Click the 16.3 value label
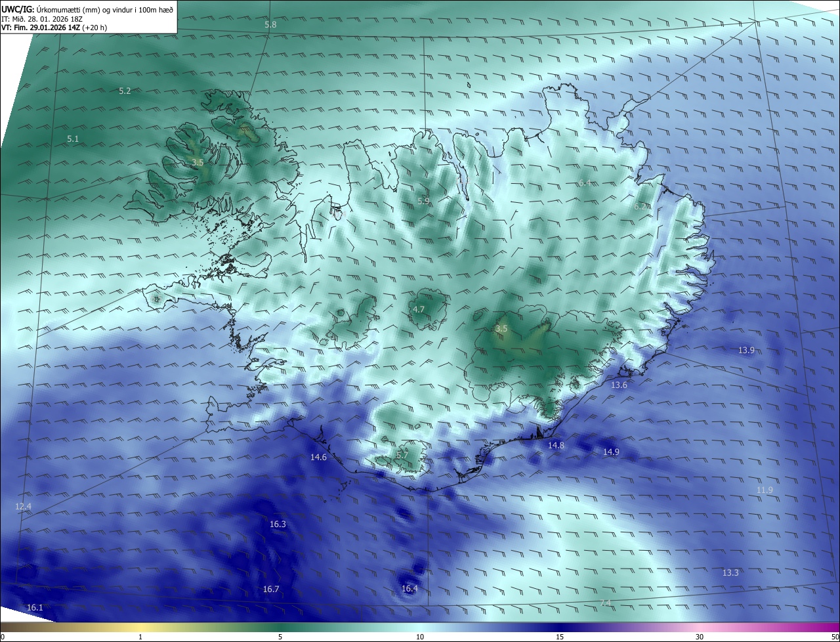This screenshot has width=840, height=642. pos(278,524)
